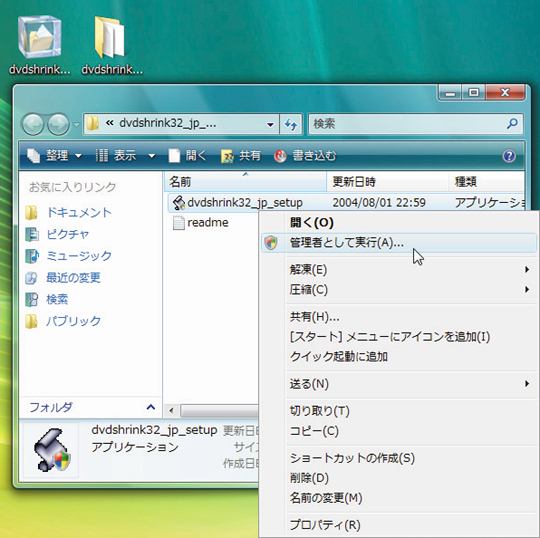The image size is (540, 538).
Task: Click the 共有 toolbar people icon
Action: (227, 156)
